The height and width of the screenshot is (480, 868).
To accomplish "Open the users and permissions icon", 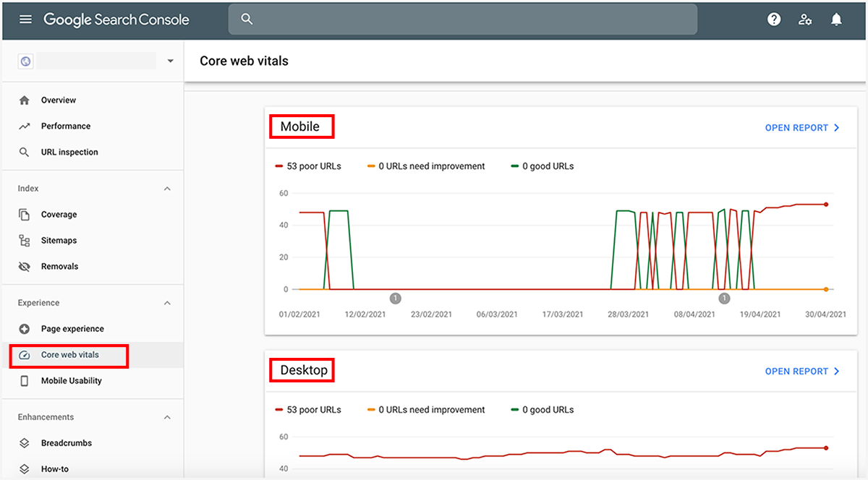I will click(805, 19).
